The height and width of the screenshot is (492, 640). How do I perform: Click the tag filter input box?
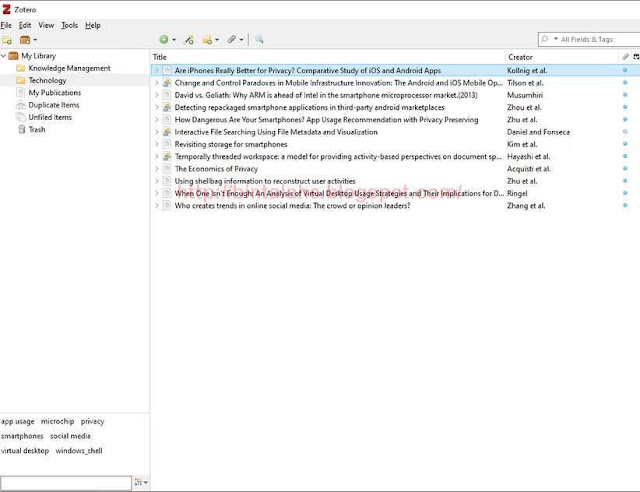point(66,483)
